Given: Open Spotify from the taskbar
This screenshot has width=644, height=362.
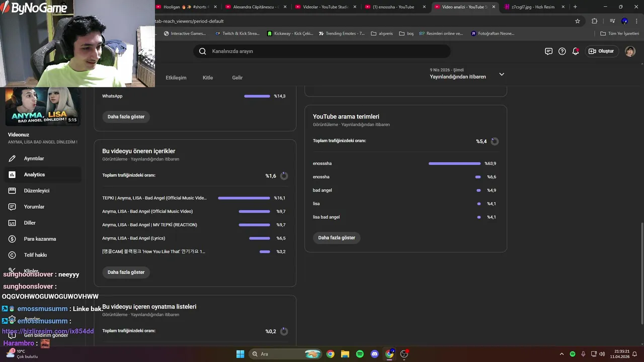Looking at the screenshot, I should [x=360, y=354].
